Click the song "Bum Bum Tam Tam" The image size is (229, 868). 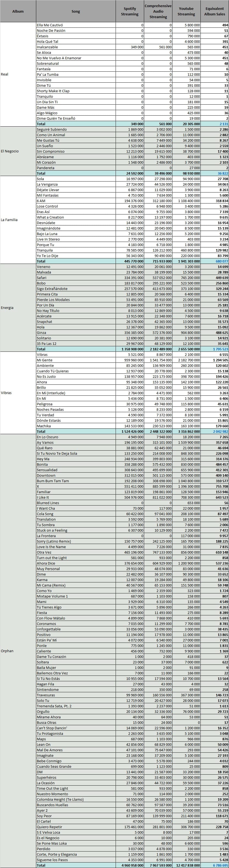pyautogui.click(x=53, y=481)
